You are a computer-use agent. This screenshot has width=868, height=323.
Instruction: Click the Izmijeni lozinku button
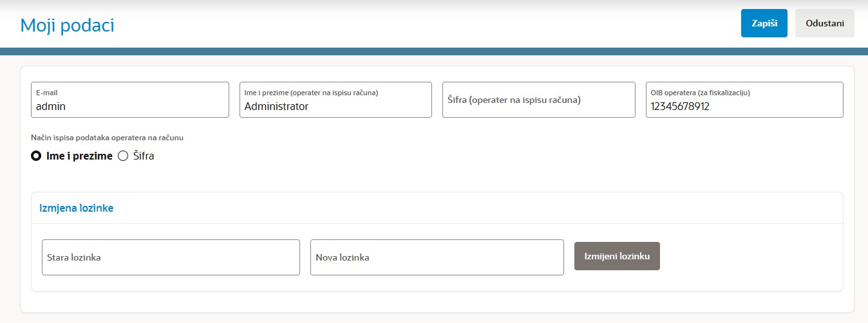[616, 256]
